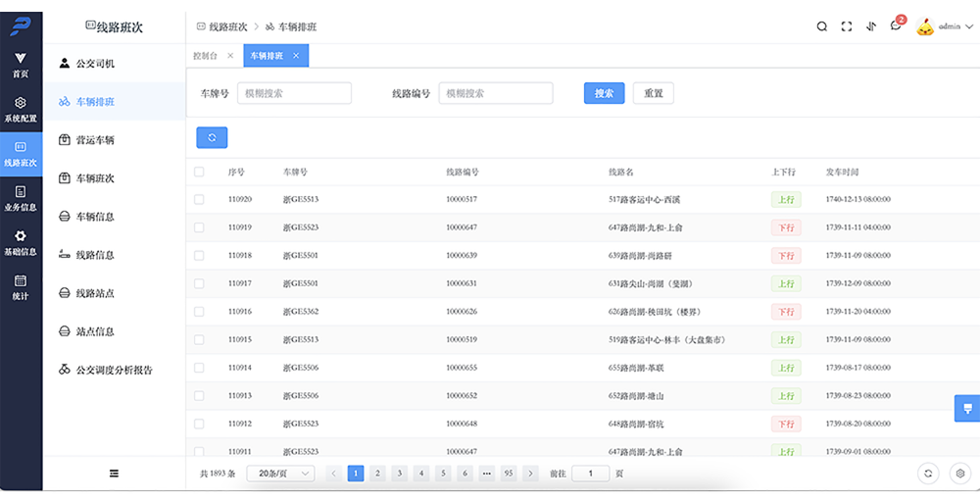Check the row 110918 checkbox
The image size is (980, 502).
(x=199, y=256)
